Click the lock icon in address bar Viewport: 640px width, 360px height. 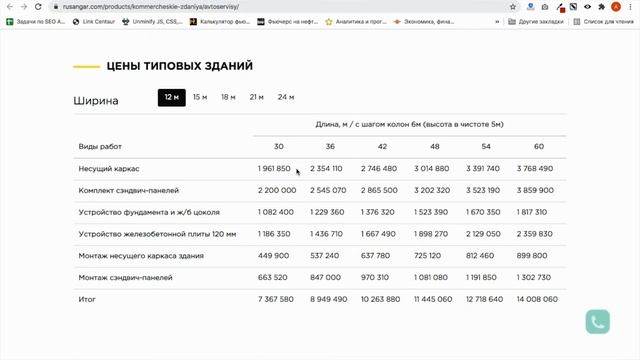pyautogui.click(x=56, y=7)
